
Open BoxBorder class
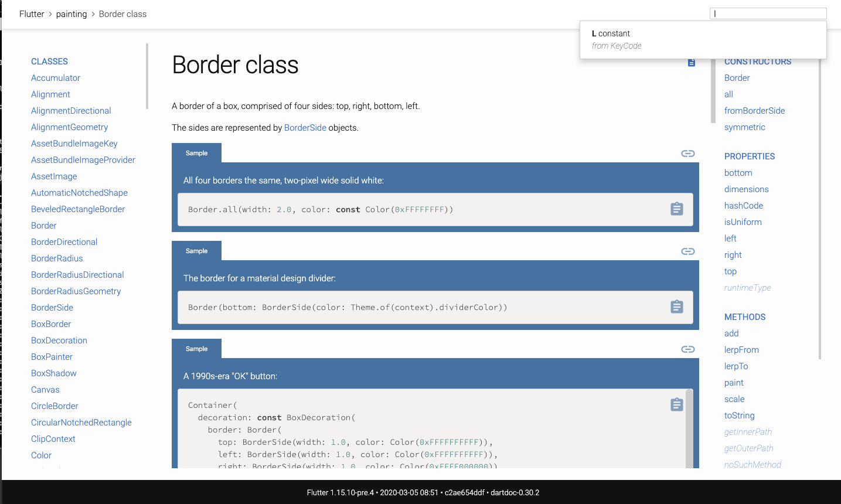pos(51,324)
